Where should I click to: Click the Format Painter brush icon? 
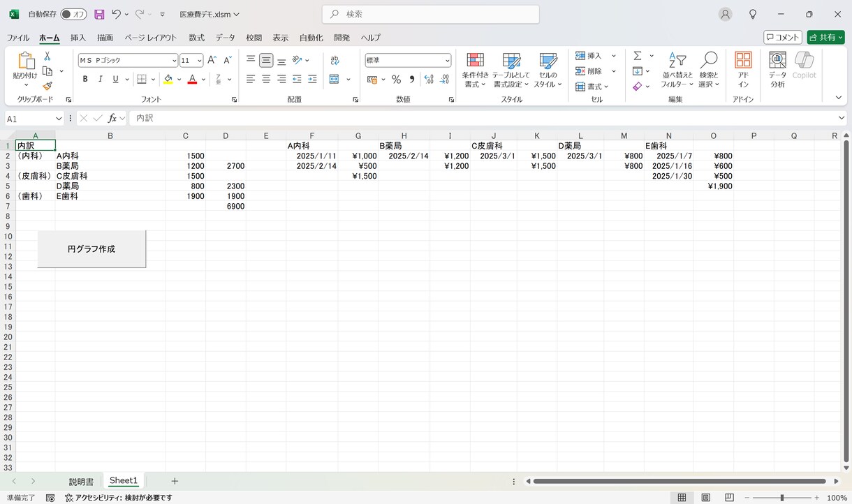[x=47, y=86]
